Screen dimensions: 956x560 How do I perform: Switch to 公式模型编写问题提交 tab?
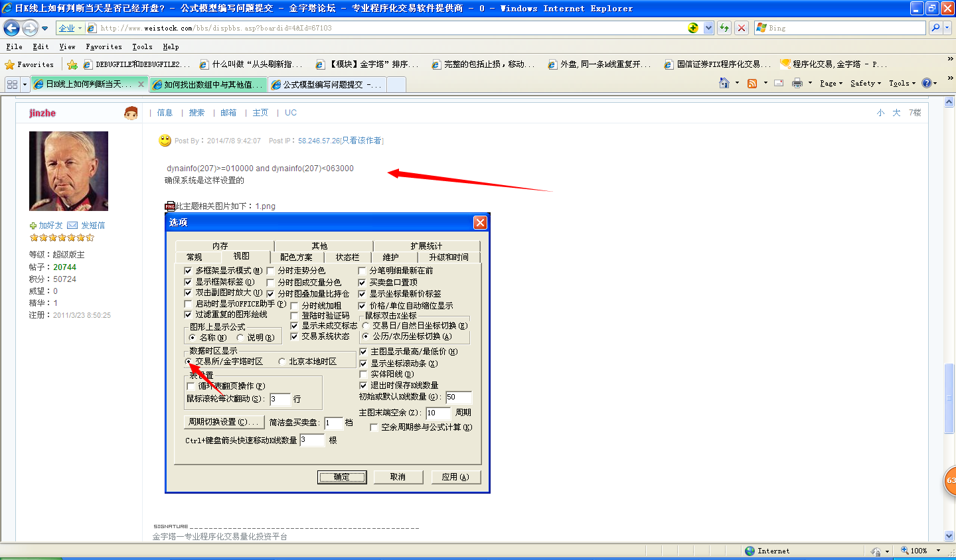click(327, 84)
